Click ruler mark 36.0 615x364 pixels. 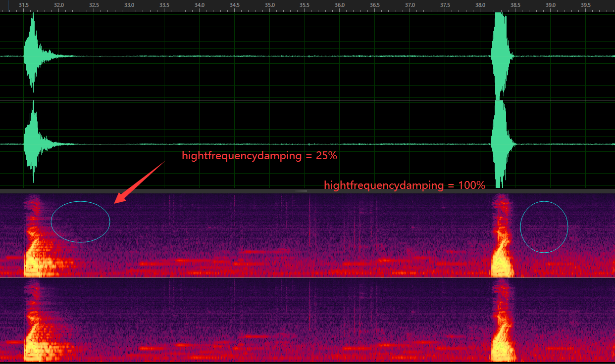pyautogui.click(x=340, y=5)
